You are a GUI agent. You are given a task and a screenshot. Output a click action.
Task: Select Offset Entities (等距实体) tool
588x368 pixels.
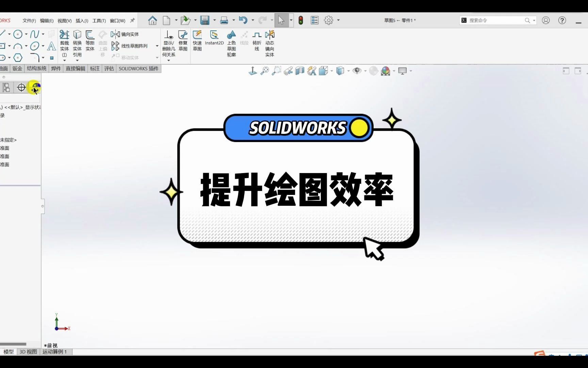click(90, 41)
